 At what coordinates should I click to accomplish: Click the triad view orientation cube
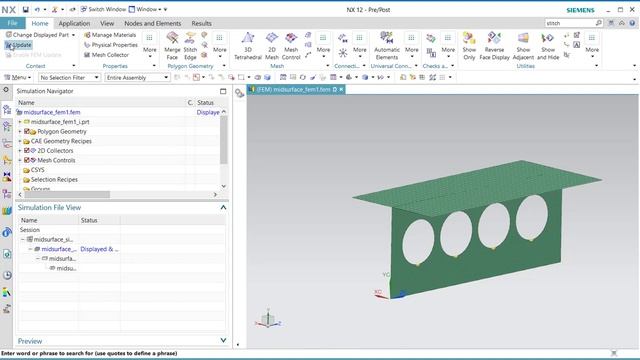tap(268, 319)
